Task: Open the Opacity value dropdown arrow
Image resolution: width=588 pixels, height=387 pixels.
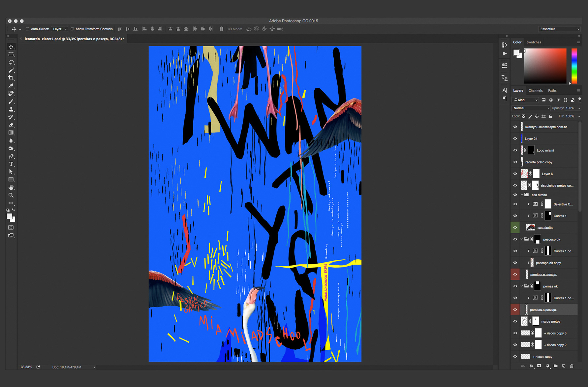Action: click(x=579, y=108)
